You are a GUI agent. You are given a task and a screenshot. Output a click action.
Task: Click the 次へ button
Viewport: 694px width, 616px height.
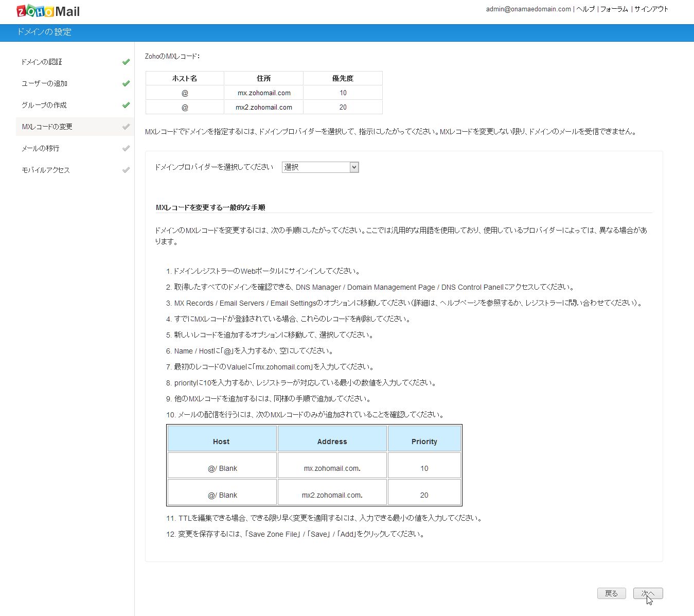pos(648,593)
